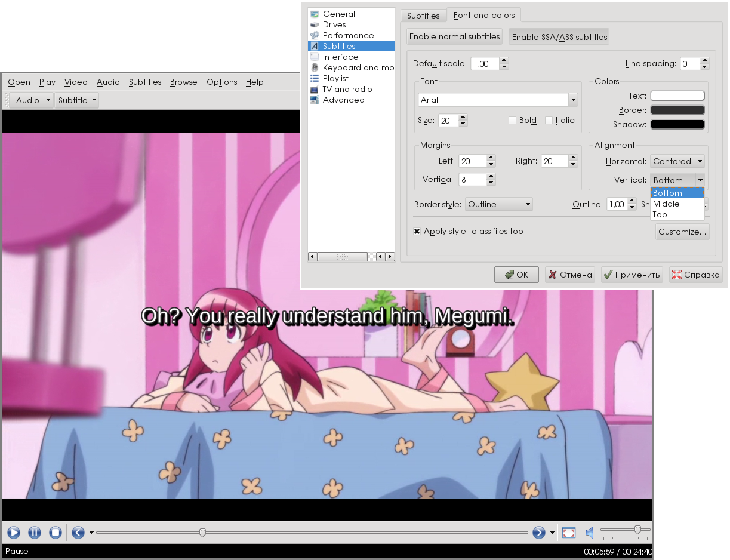Open the Video menu
Screen dimensions: 730x560
[76, 82]
